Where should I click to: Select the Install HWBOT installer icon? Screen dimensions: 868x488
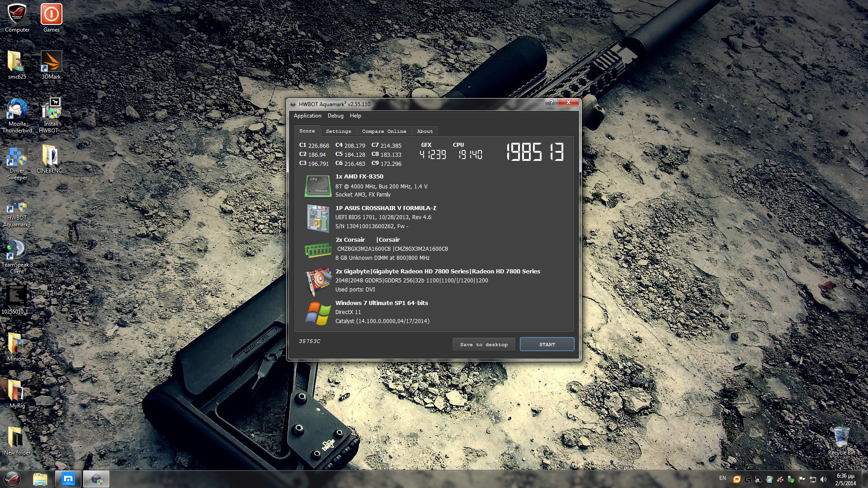[x=51, y=115]
